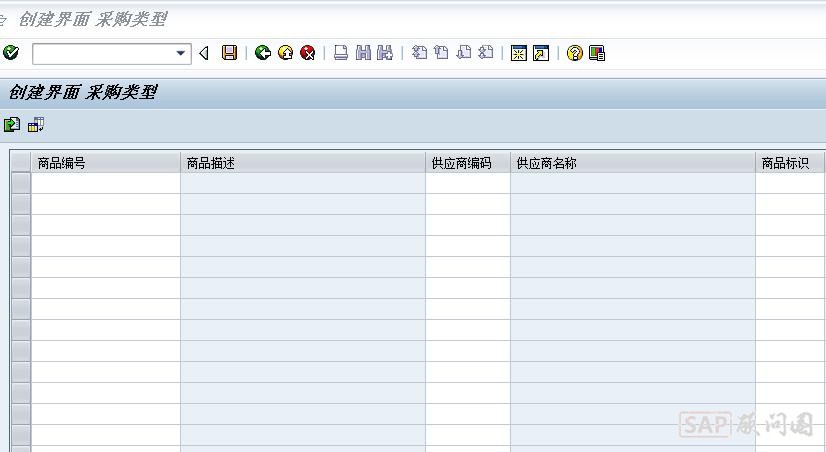Viewport: 826px width, 452px height.
Task: Click the yellow Exit icon
Action: [285, 53]
